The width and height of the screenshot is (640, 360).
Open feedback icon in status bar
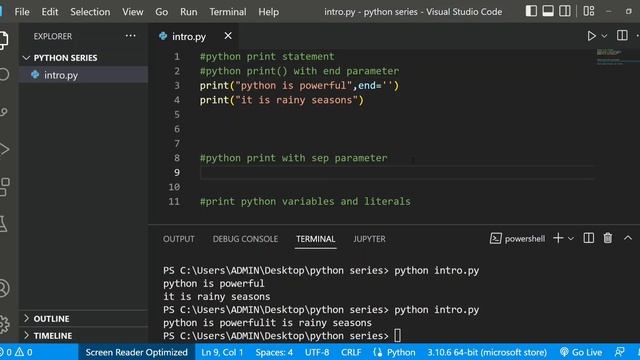(620, 352)
